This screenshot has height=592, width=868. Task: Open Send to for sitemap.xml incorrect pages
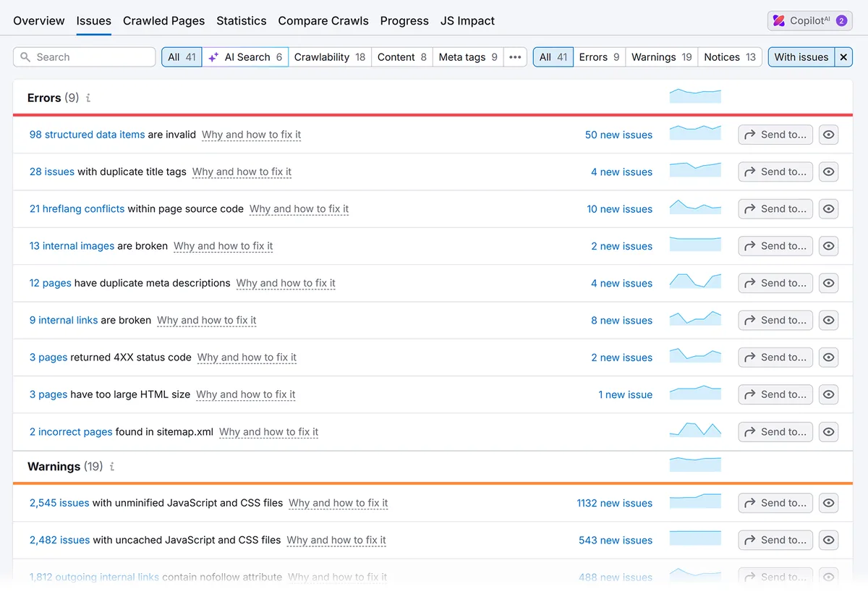(775, 431)
